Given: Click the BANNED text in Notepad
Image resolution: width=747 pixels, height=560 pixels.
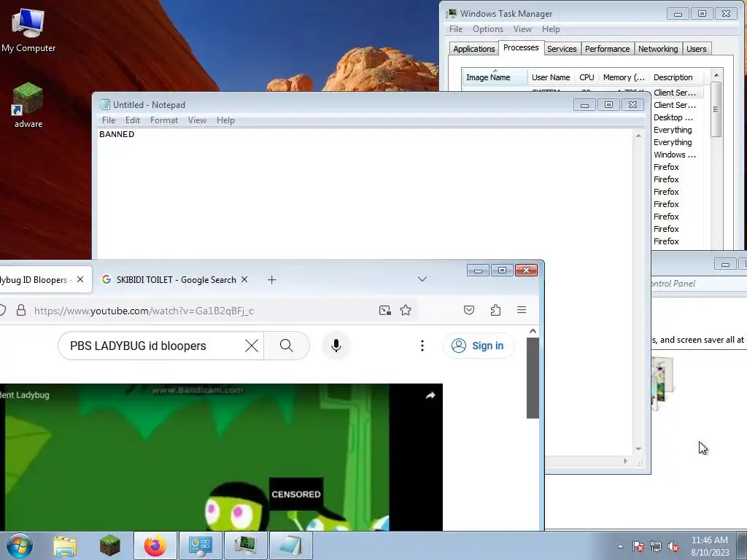Looking at the screenshot, I should [117, 134].
